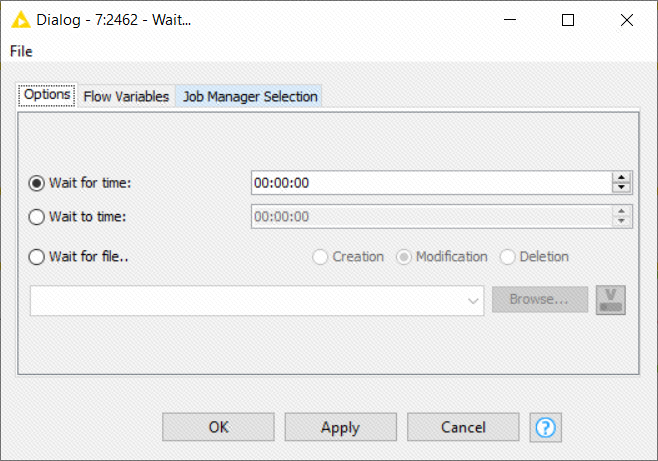Choose the Creation file event option
Viewport: 658px width, 461px height.
[321, 257]
